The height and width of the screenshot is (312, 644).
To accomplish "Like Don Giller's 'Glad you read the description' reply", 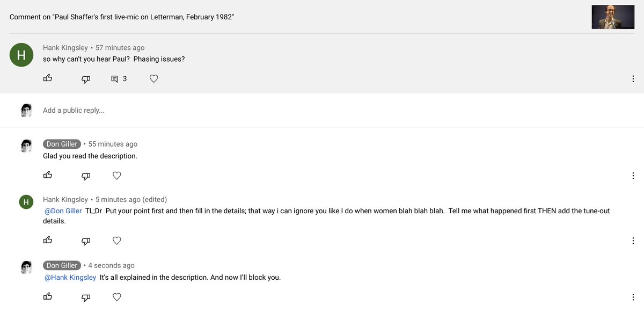I will pos(48,175).
